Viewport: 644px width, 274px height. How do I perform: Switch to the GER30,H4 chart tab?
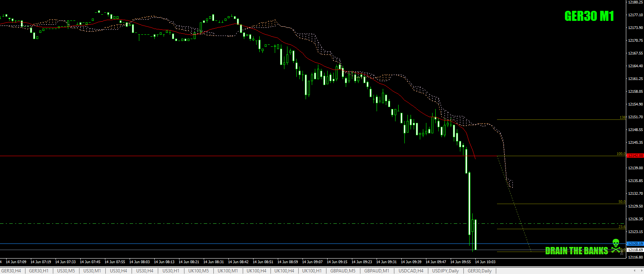coord(12,271)
